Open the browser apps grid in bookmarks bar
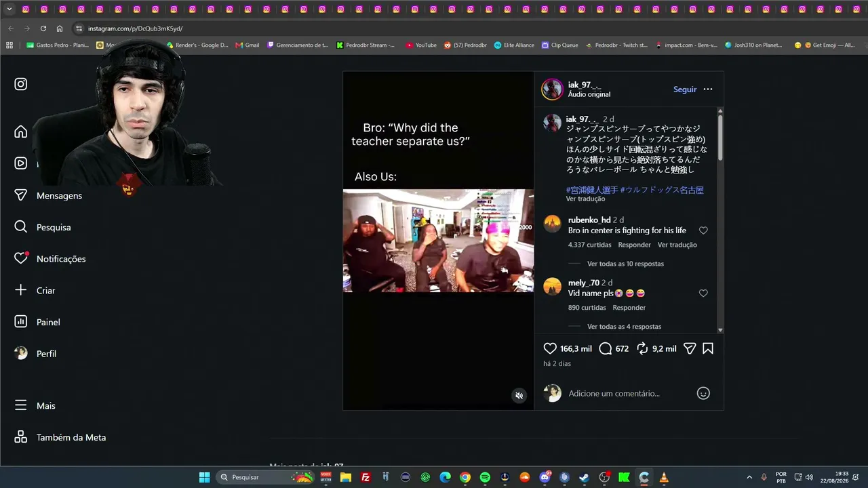Image resolution: width=868 pixels, height=488 pixels. pos(9,45)
